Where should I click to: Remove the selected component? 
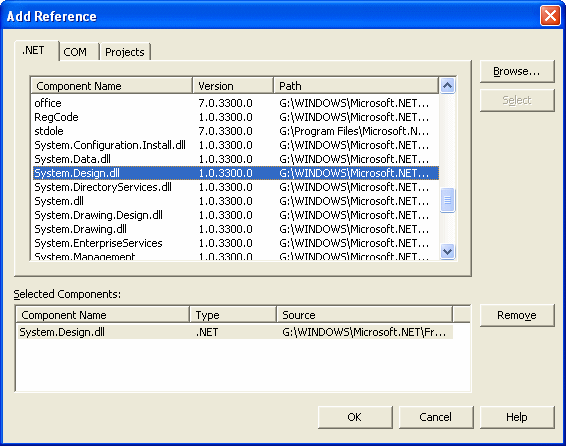click(x=517, y=315)
